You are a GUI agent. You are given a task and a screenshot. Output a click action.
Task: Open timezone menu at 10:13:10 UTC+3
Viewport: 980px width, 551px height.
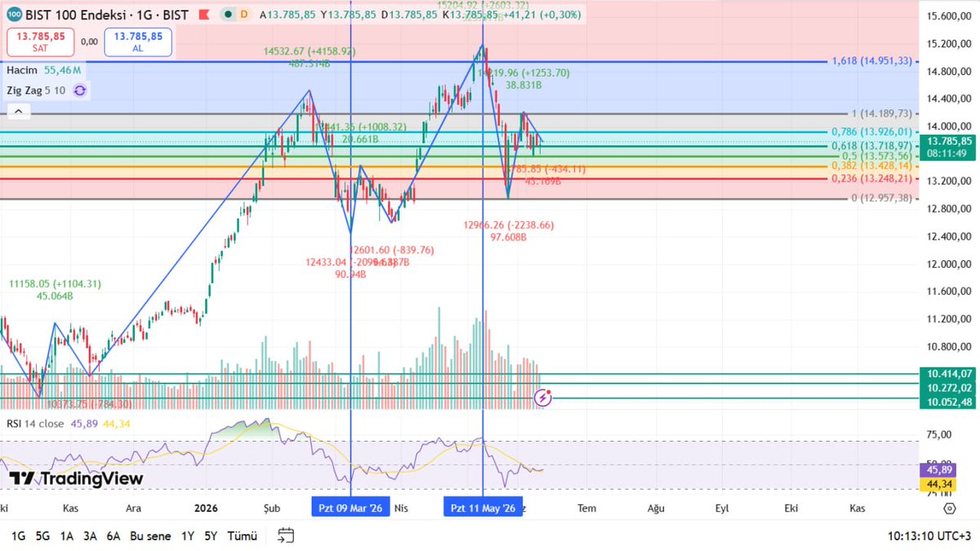[930, 536]
